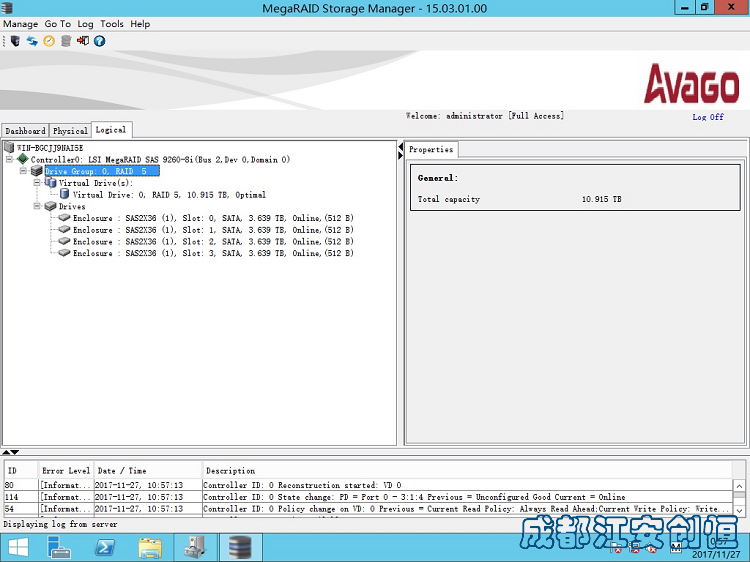Select WIN-BGCJJ9NAI5E host node
750x562 pixels.
pyautogui.click(x=50, y=148)
